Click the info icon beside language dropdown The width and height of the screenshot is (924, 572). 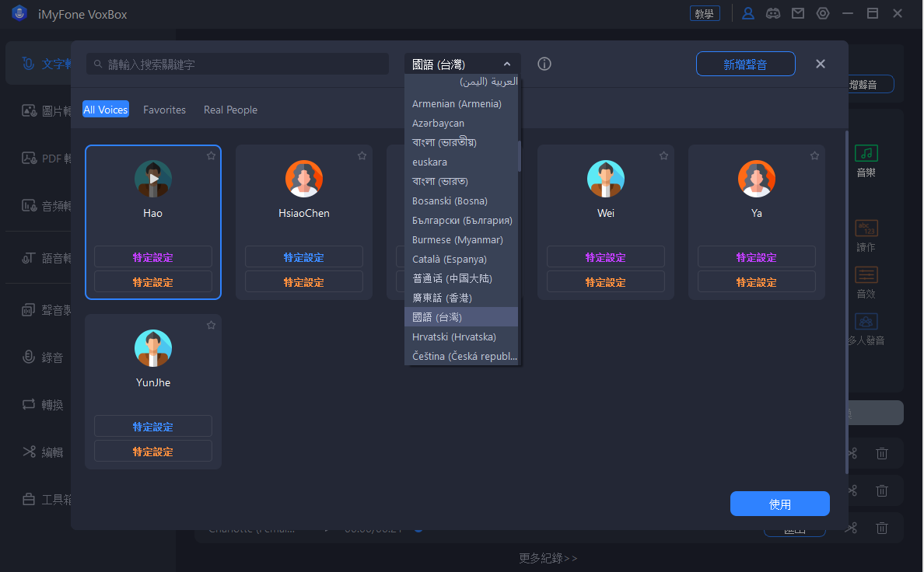(x=544, y=64)
